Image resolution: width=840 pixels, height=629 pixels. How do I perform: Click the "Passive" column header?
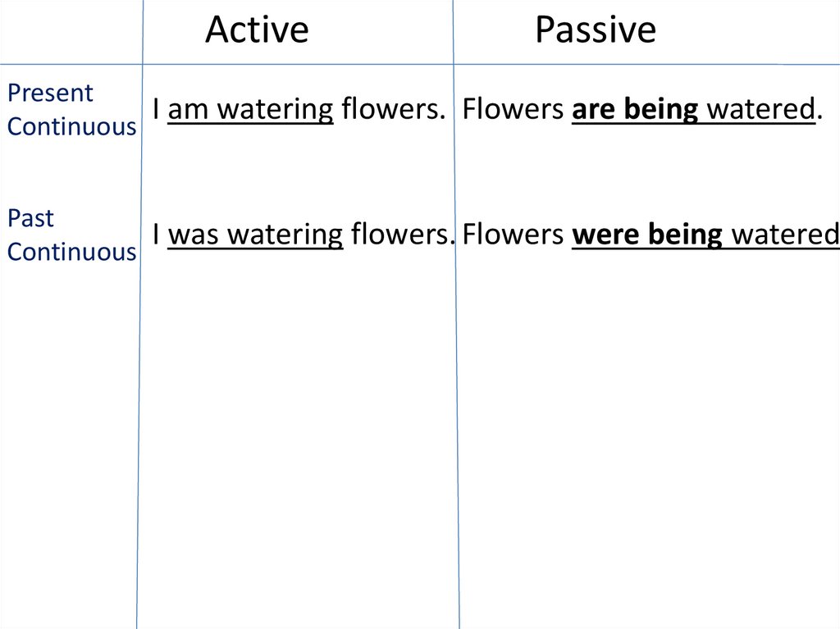pyautogui.click(x=595, y=30)
